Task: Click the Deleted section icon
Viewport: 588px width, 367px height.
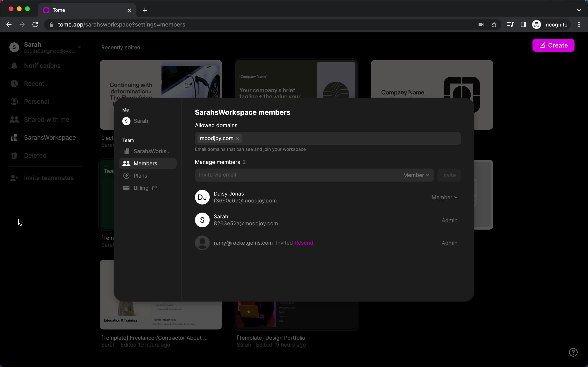Action: pyautogui.click(x=14, y=155)
